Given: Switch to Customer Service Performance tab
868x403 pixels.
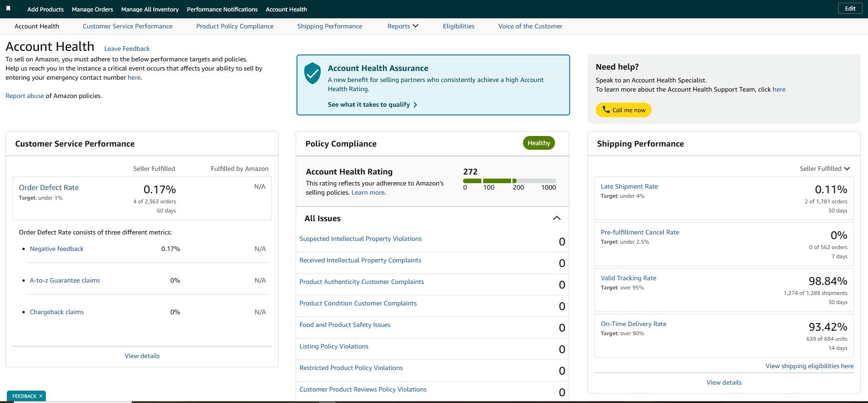Looking at the screenshot, I should point(128,26).
